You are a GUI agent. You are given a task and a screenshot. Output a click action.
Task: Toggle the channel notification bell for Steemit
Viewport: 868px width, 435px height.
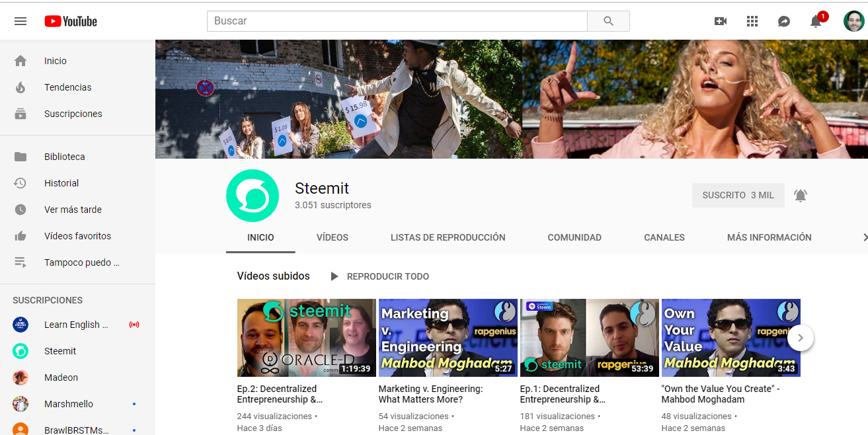pos(801,196)
